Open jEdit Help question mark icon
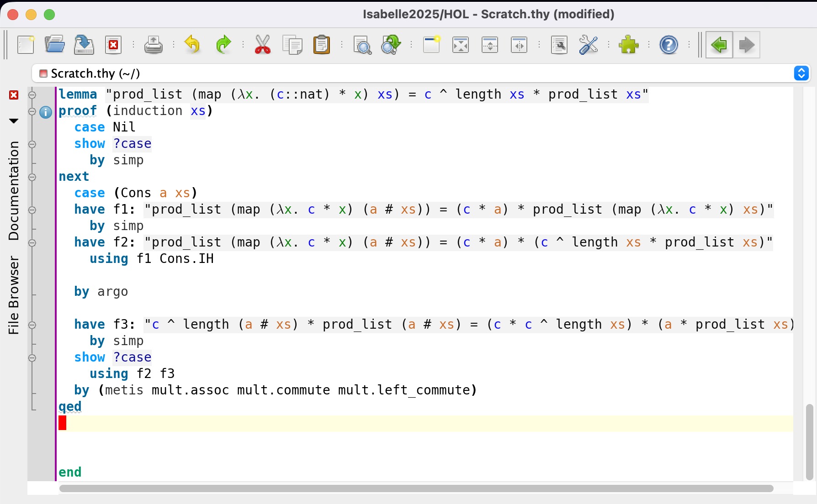The height and width of the screenshot is (504, 817). coord(668,45)
